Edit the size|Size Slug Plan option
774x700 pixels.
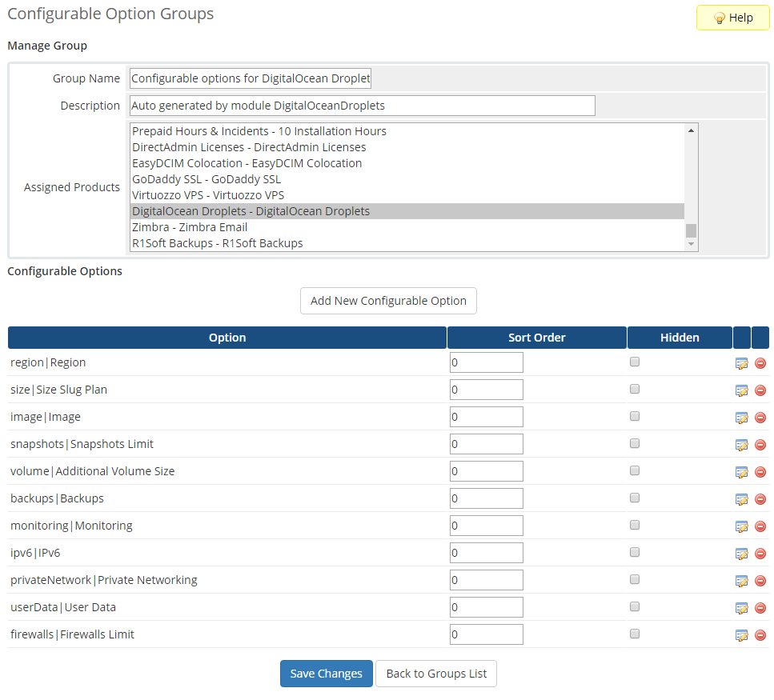click(x=741, y=390)
